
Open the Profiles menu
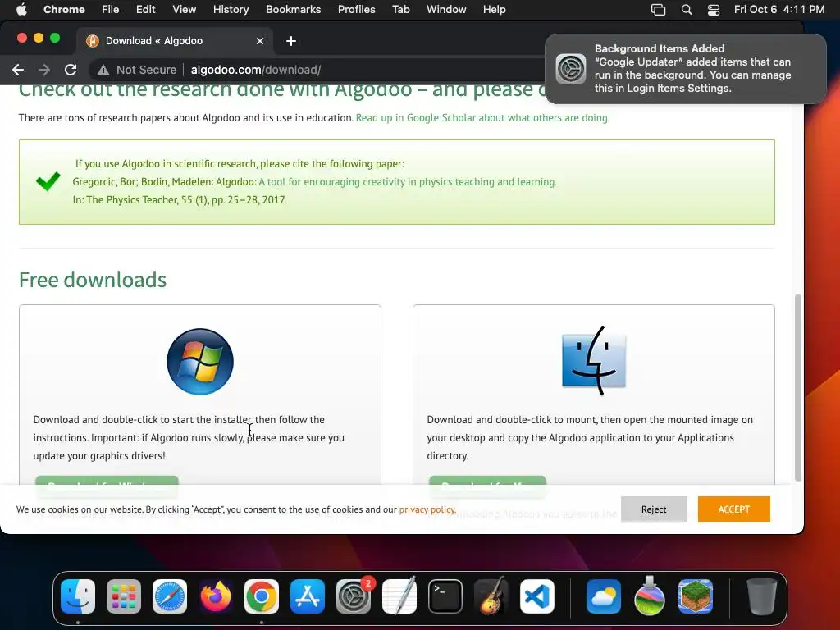pyautogui.click(x=356, y=9)
